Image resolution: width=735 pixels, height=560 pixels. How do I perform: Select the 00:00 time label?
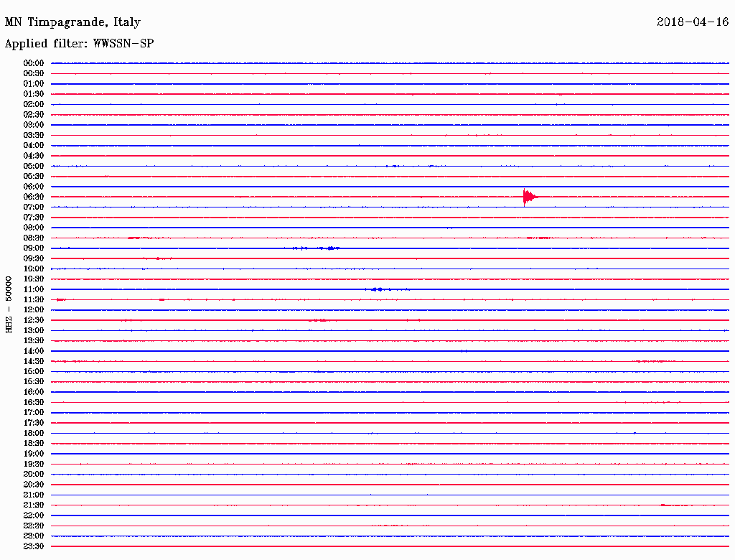[x=34, y=63]
